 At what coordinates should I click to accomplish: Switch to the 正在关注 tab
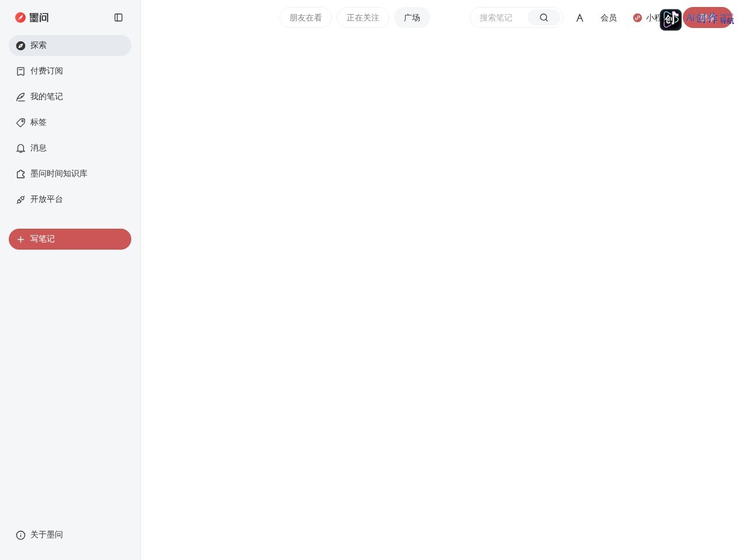[x=363, y=17]
